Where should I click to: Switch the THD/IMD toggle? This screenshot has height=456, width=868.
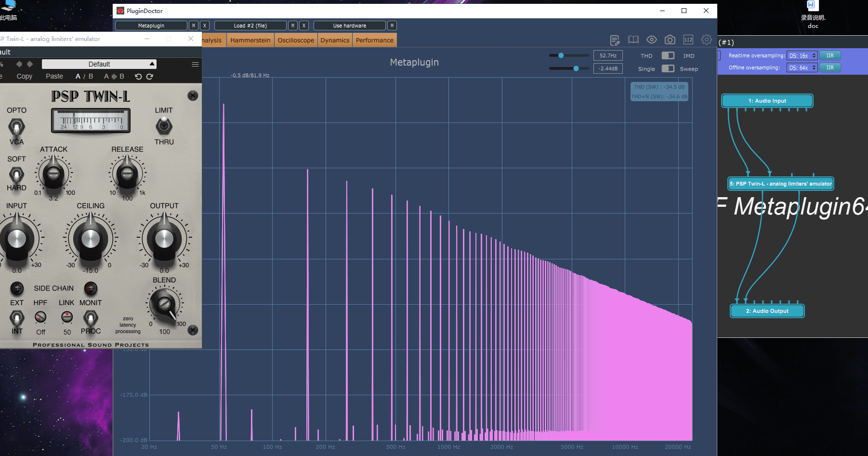668,55
